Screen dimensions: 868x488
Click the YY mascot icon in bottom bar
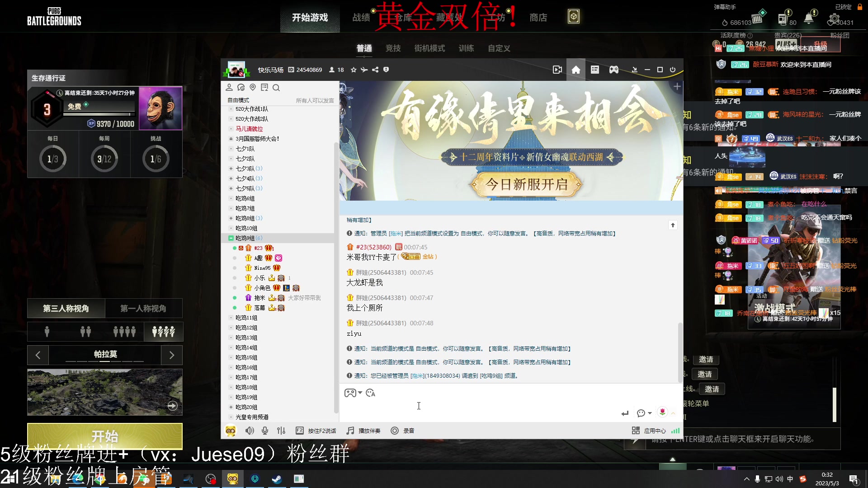(x=231, y=431)
